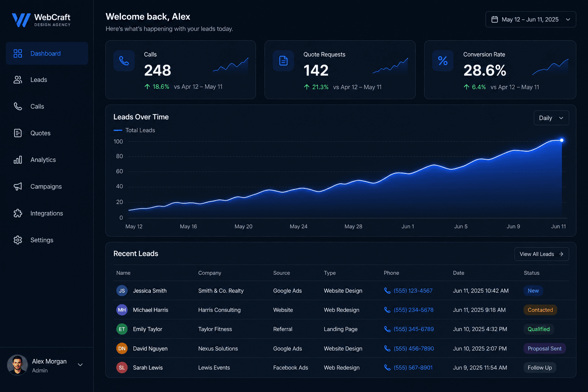Click the Contacted status badge
Image resolution: width=588 pixels, height=392 pixels.
point(540,310)
